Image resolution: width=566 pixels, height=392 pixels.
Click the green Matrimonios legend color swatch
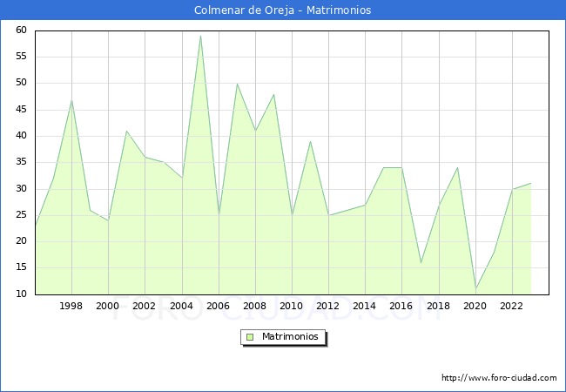pos(249,337)
